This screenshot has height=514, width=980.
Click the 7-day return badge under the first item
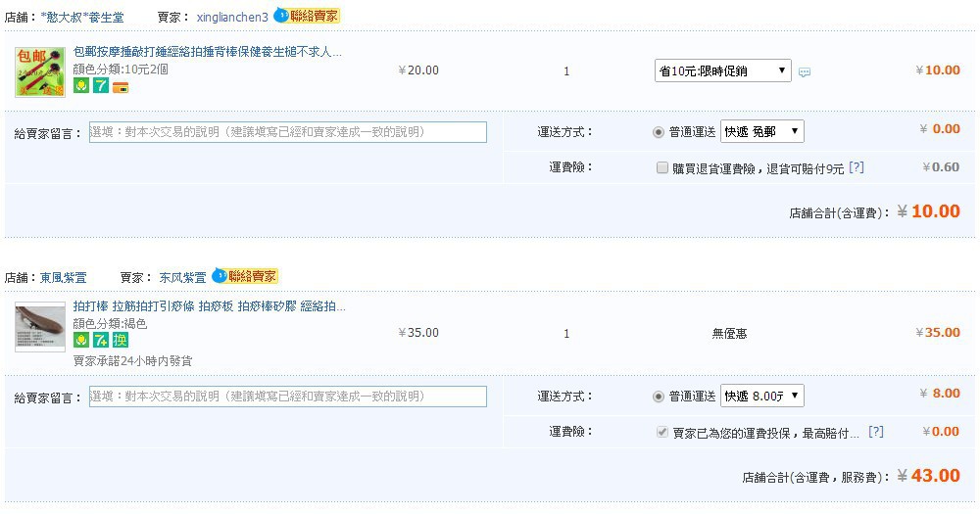tap(101, 85)
